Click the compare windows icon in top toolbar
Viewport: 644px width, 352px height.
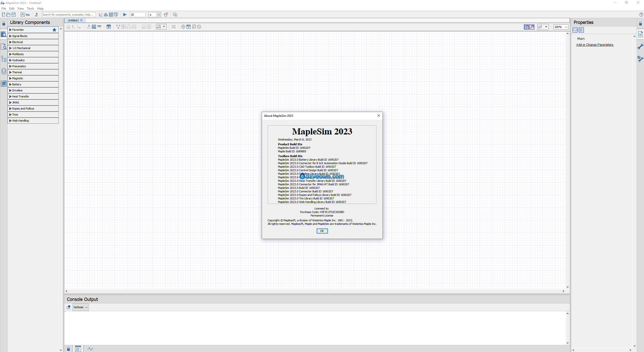175,15
